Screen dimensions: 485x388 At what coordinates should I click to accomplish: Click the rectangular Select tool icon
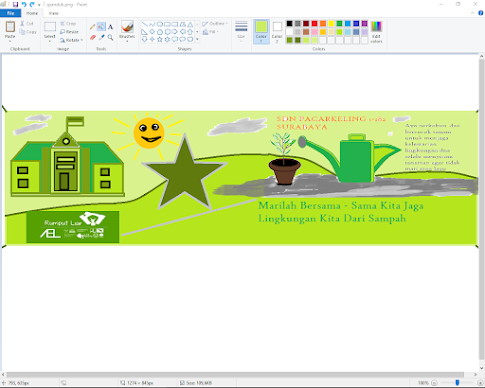(x=50, y=27)
